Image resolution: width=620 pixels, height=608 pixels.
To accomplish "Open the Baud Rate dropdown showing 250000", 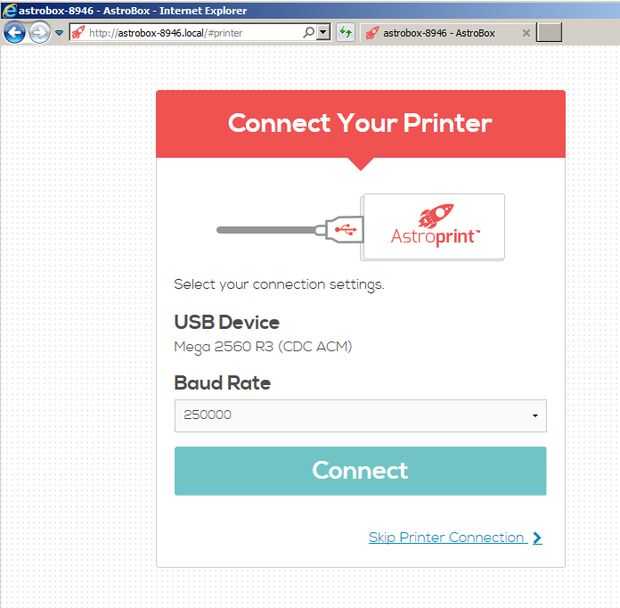I will click(x=360, y=415).
